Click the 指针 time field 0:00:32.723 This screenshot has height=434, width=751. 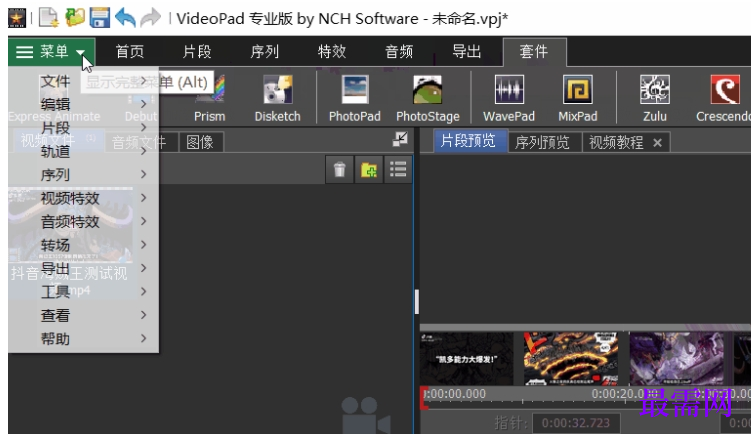(x=576, y=423)
